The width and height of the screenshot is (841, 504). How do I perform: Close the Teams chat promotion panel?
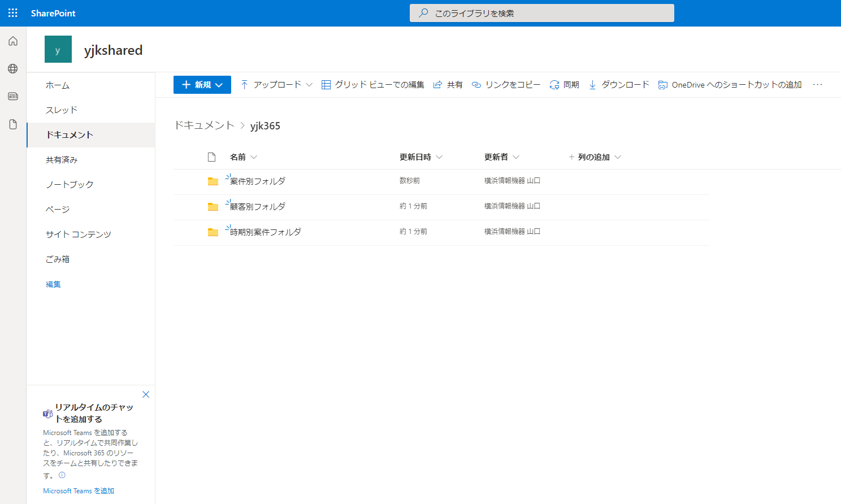tap(146, 394)
